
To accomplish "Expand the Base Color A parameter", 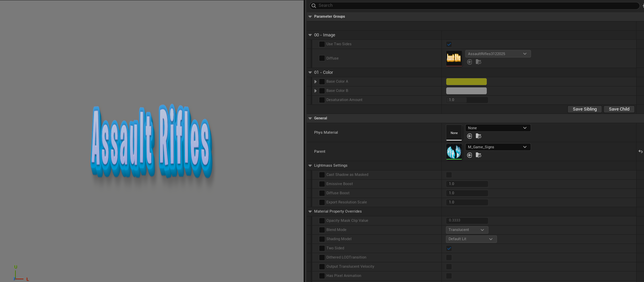I will tap(316, 82).
